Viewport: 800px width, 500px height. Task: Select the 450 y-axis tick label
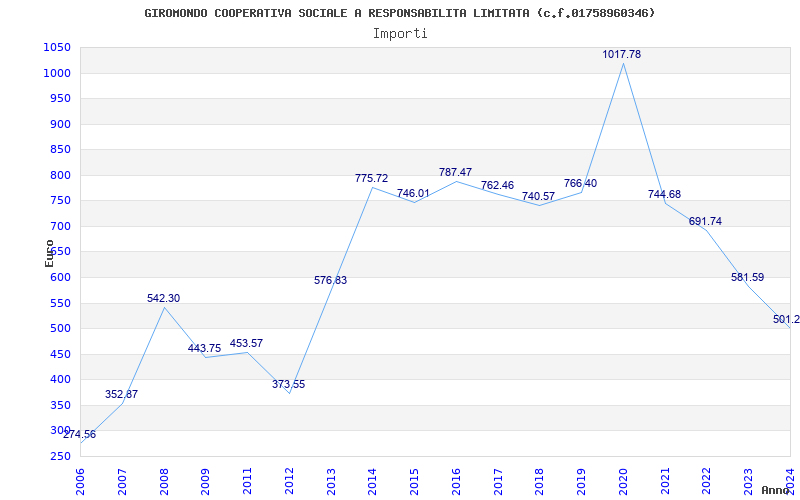click(61, 354)
